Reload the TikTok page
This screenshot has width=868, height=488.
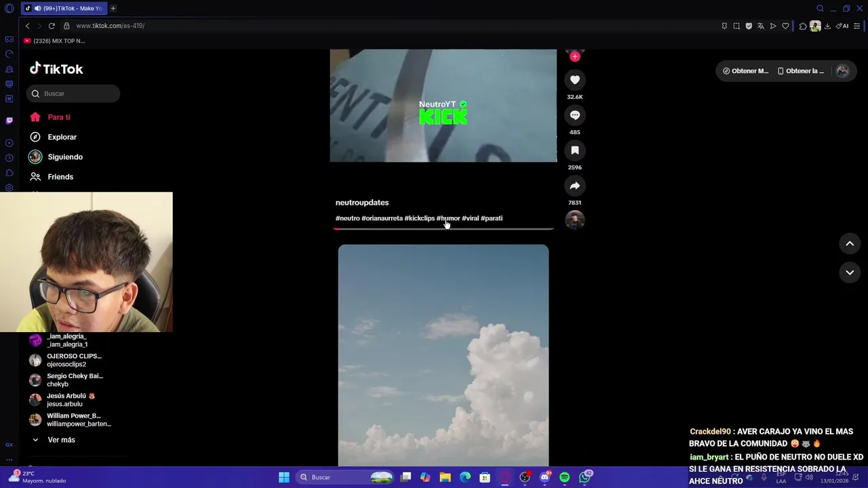[52, 26]
